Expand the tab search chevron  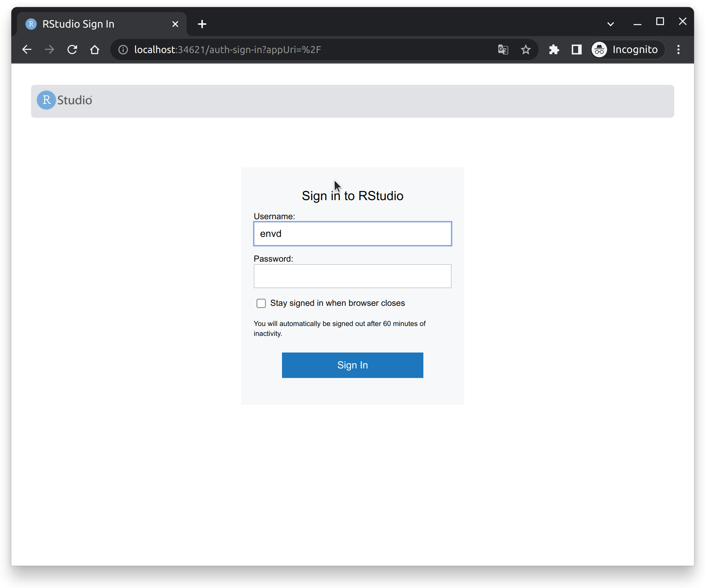click(611, 24)
